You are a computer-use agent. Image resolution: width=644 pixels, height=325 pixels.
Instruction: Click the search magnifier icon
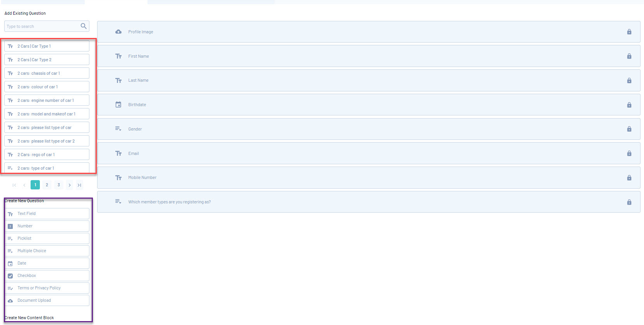click(x=84, y=26)
